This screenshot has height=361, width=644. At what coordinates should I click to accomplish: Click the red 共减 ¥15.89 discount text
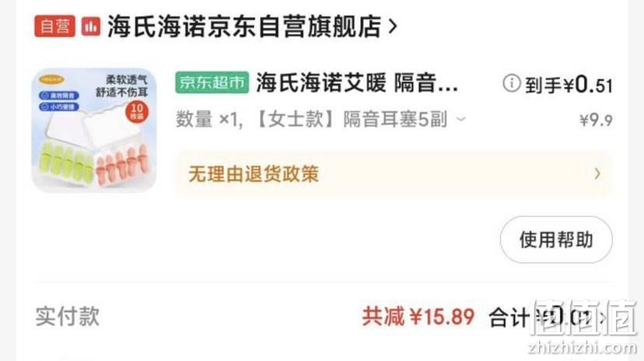[418, 317]
